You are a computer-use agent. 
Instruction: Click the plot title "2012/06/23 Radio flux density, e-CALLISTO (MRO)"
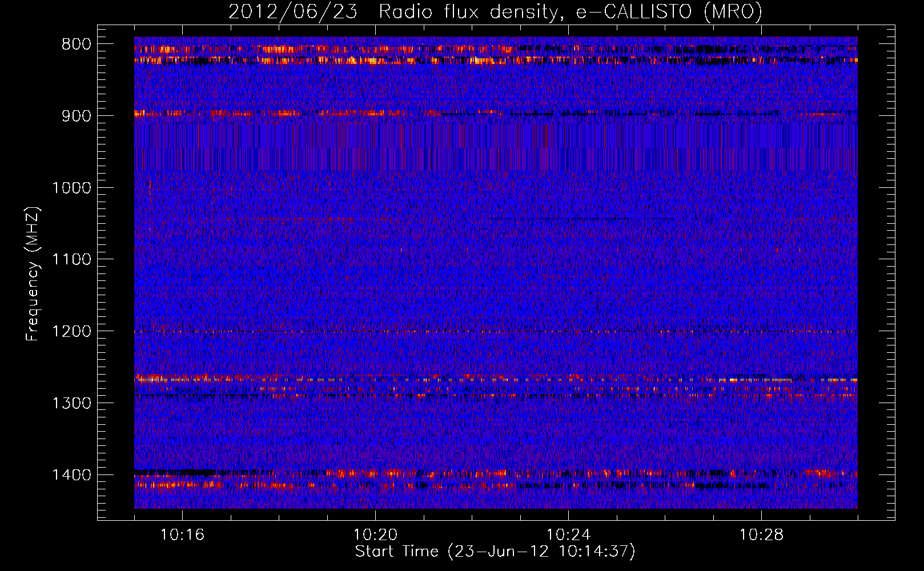pos(495,12)
